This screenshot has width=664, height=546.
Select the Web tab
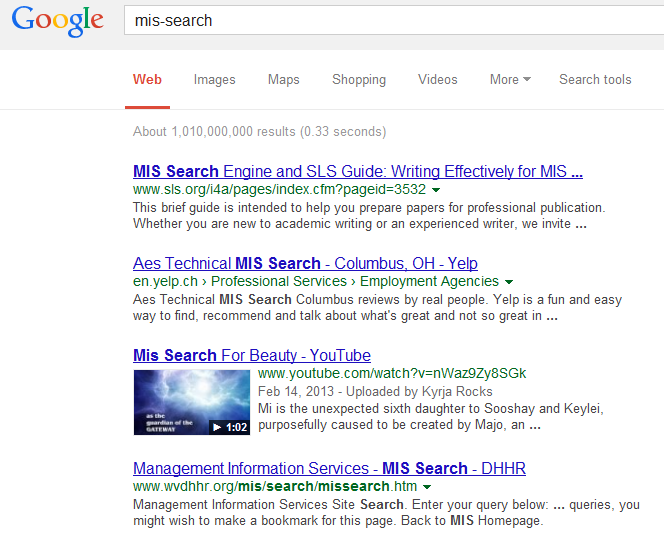pyautogui.click(x=147, y=80)
